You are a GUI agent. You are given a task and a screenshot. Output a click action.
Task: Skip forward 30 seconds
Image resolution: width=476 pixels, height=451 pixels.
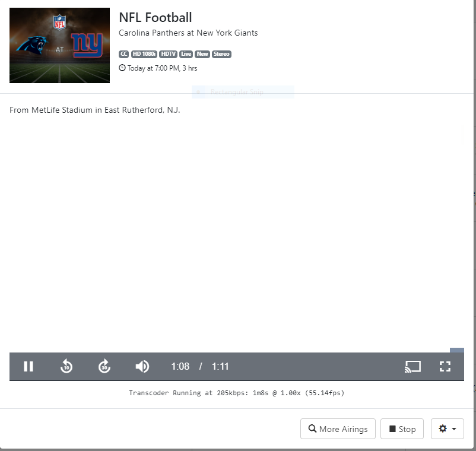click(x=104, y=366)
